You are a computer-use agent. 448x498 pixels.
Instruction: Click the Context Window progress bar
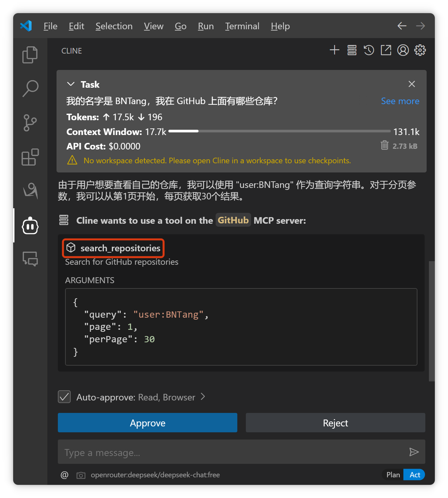pos(279,131)
